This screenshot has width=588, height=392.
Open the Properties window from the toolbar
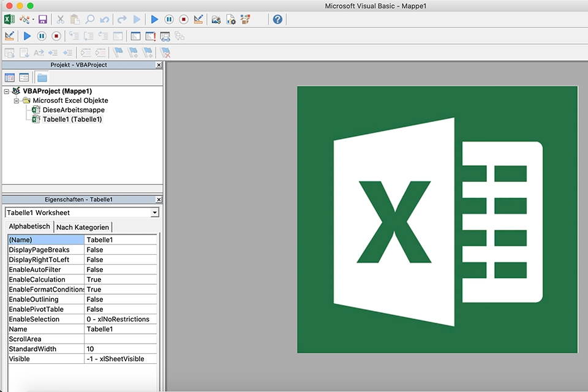coord(231,20)
